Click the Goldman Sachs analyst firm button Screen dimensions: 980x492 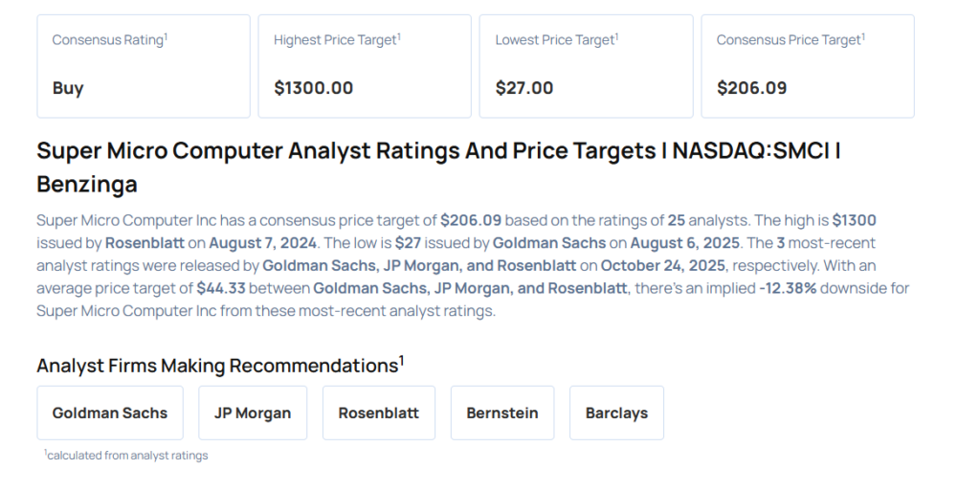point(110,413)
